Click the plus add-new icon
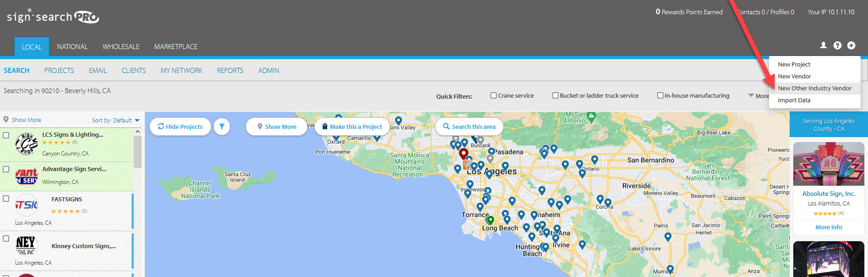 851,45
